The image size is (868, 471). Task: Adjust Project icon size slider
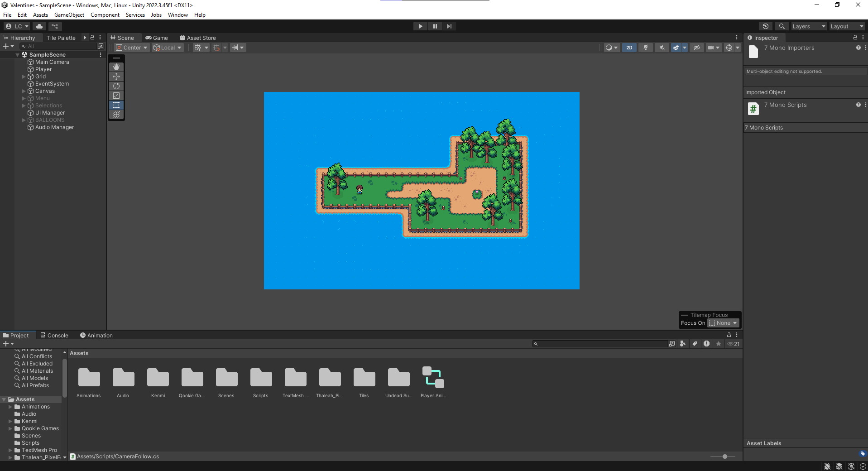click(x=724, y=457)
